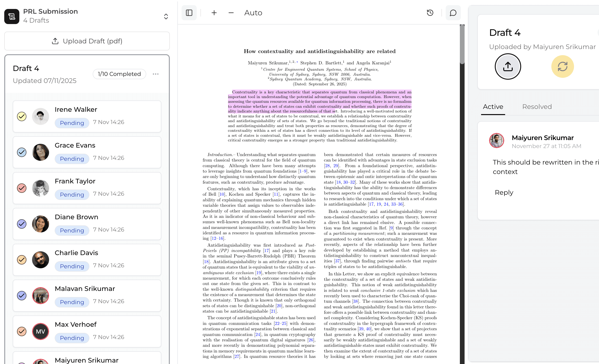Click Reply under Maiyuren's comment
Viewport: 599px width, 364px height.
[x=504, y=192]
